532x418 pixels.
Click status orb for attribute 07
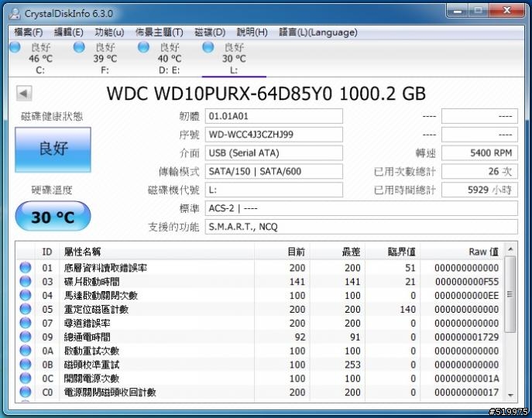pyautogui.click(x=26, y=323)
